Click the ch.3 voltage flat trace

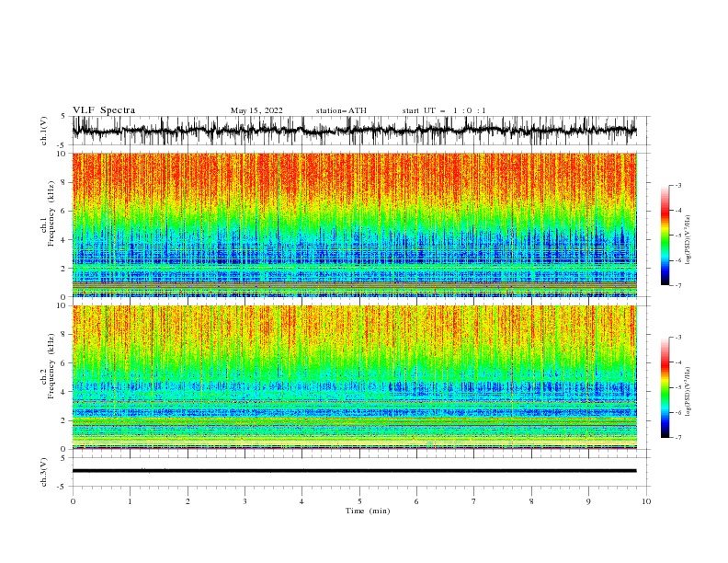355,471
